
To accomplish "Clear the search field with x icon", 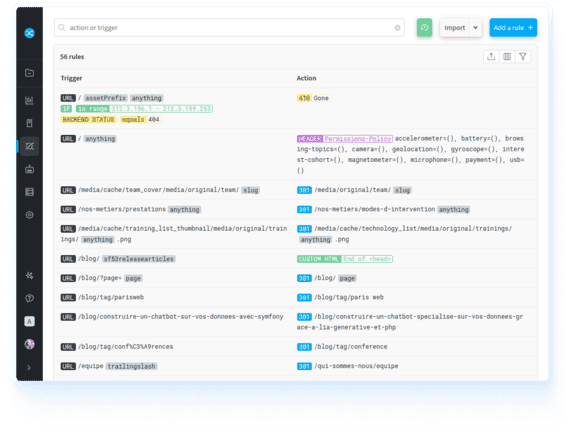I will pos(397,28).
